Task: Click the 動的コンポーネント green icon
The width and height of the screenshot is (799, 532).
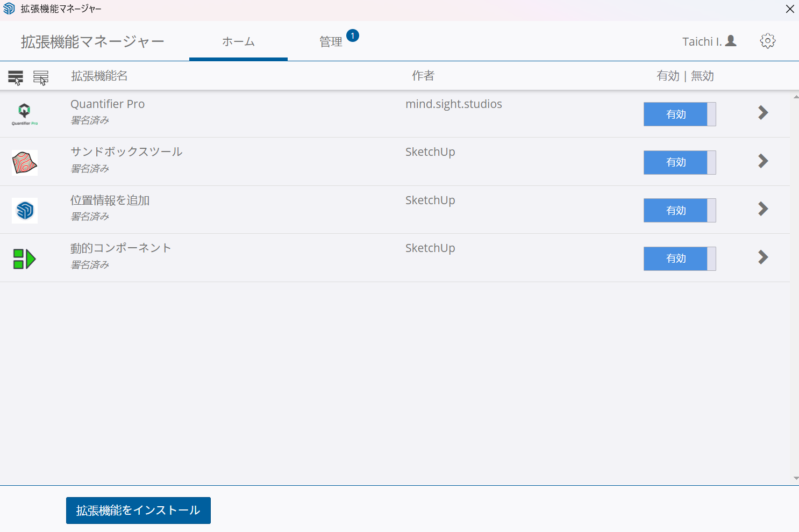Action: [x=25, y=258]
